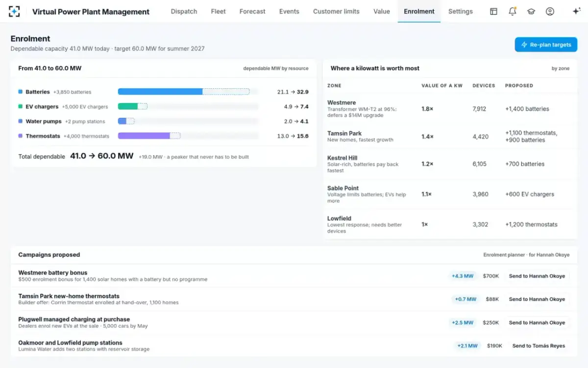Screen dimensions: 588x368
Task: Select the Lowfield zone row
Action: click(x=450, y=224)
